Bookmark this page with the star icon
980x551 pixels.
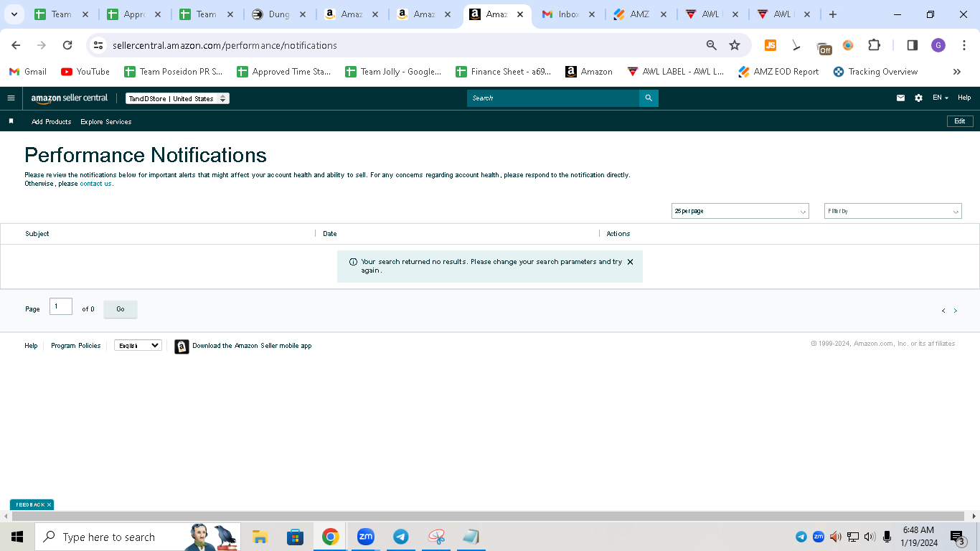click(x=735, y=45)
